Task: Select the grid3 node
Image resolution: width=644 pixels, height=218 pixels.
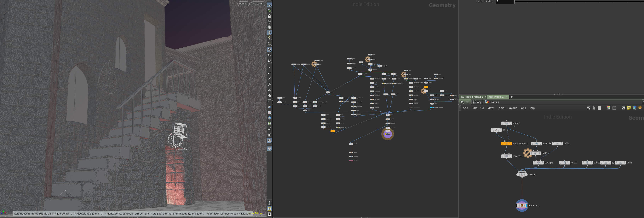Action: click(620, 162)
